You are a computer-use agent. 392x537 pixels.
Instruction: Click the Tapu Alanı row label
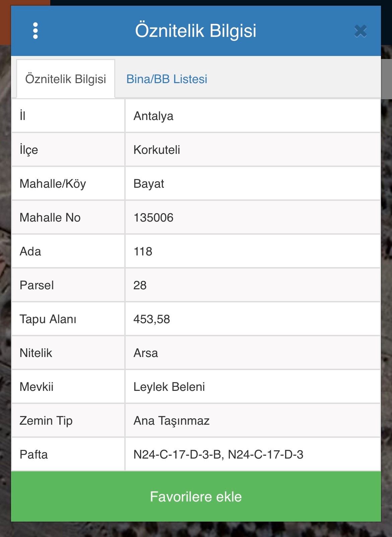coord(48,319)
